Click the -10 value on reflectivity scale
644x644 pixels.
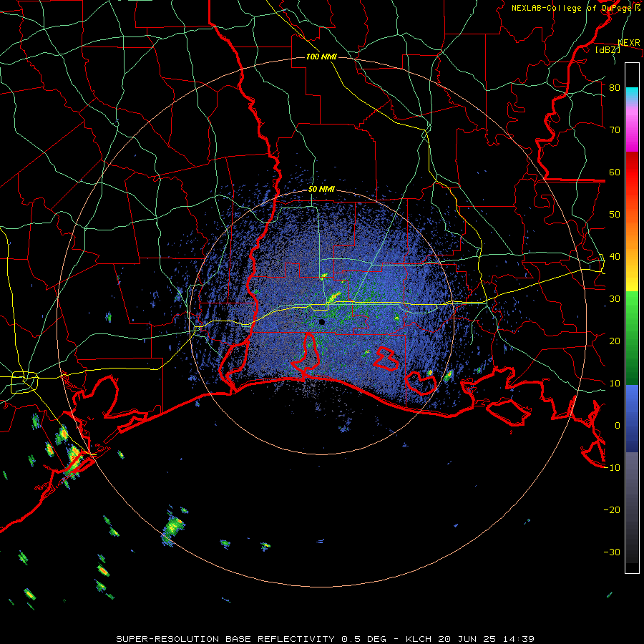click(612, 468)
